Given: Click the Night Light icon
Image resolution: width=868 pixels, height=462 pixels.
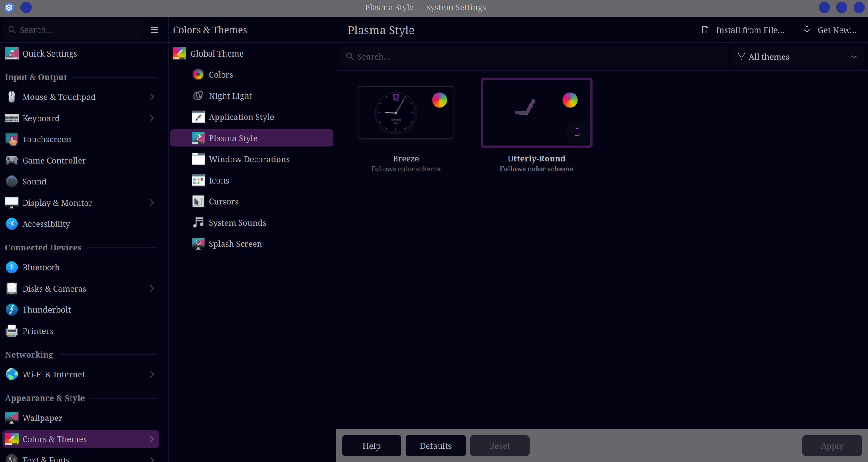Looking at the screenshot, I should (x=198, y=96).
